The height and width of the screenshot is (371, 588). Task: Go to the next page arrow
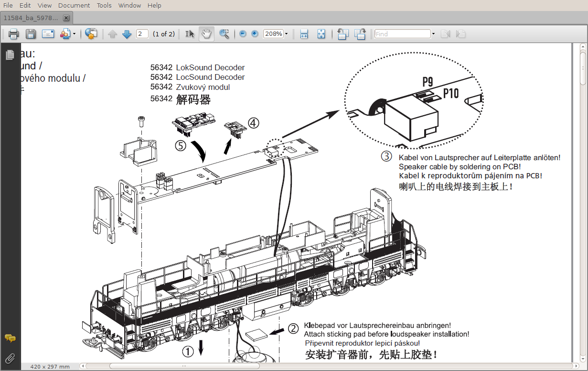(127, 34)
